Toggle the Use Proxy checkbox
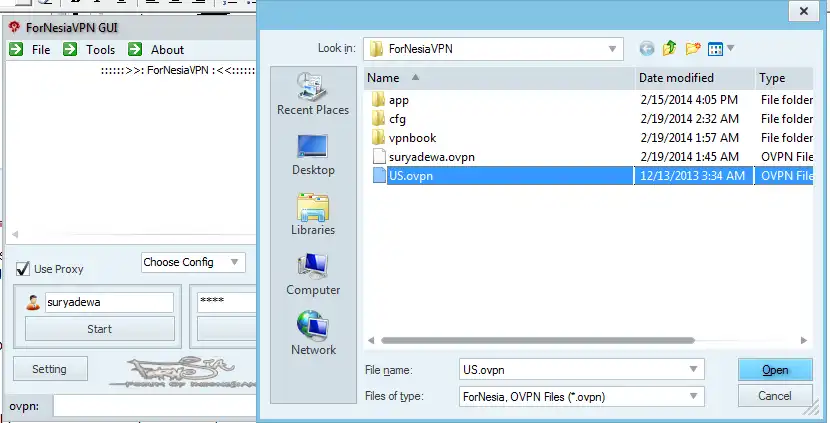 coord(23,268)
